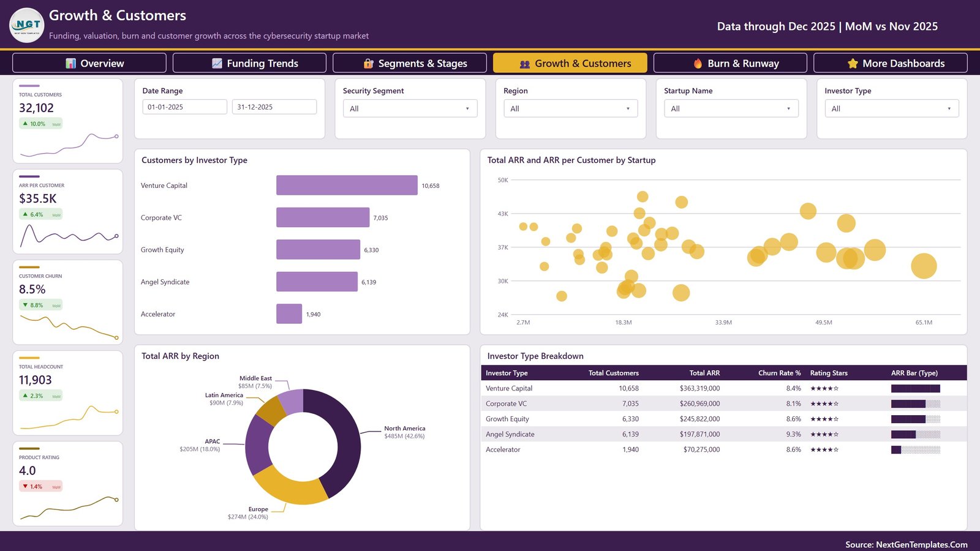The height and width of the screenshot is (551, 980).
Task: Click the Europe donut segment
Action: [291, 487]
